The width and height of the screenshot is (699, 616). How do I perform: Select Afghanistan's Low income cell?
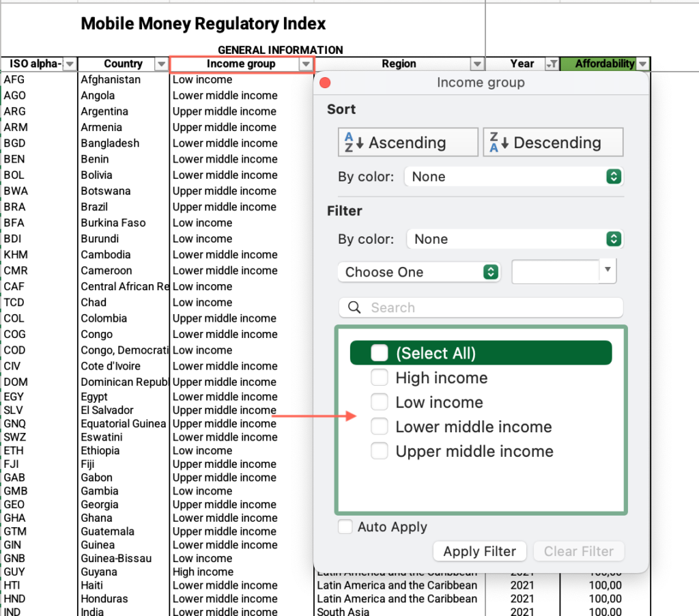[x=242, y=79]
